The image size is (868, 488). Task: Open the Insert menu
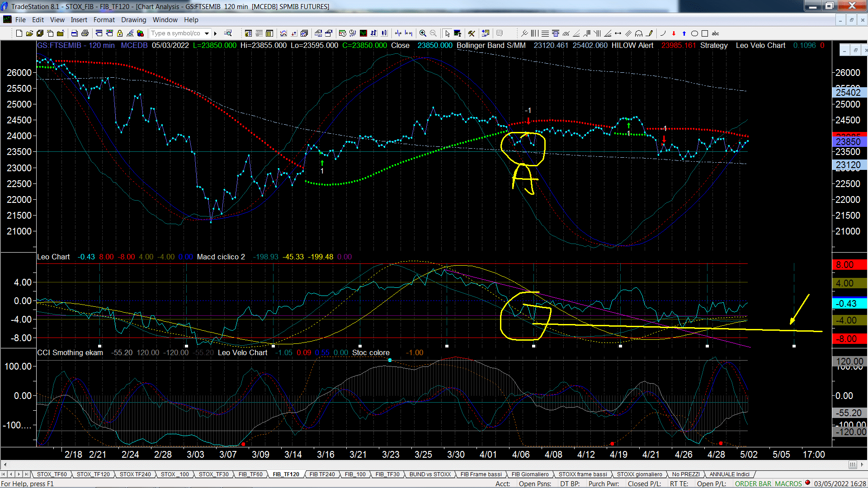pos(79,20)
